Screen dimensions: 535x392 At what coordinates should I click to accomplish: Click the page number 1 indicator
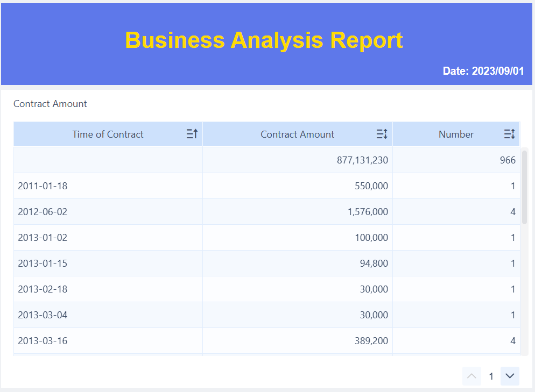pyautogui.click(x=491, y=376)
